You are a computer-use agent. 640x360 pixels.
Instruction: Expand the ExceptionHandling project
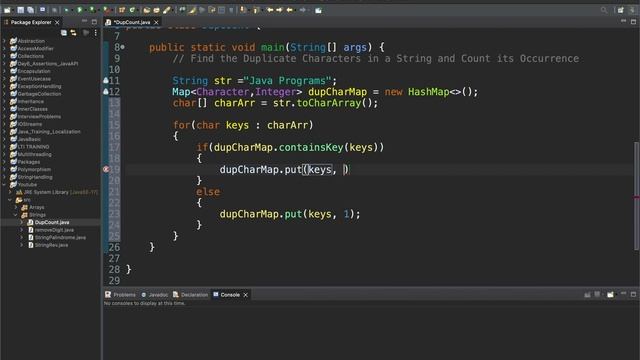(x=4, y=86)
